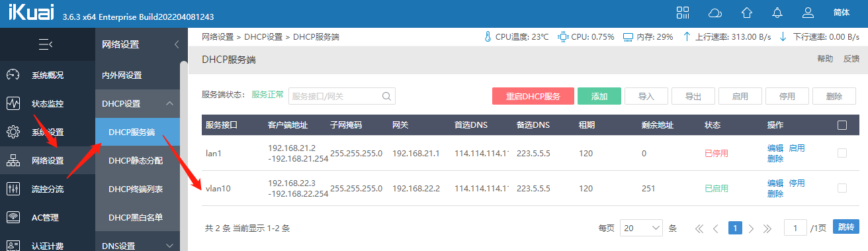Click the 跳转 jump button
Screen dimensions: 868x251
point(846,227)
